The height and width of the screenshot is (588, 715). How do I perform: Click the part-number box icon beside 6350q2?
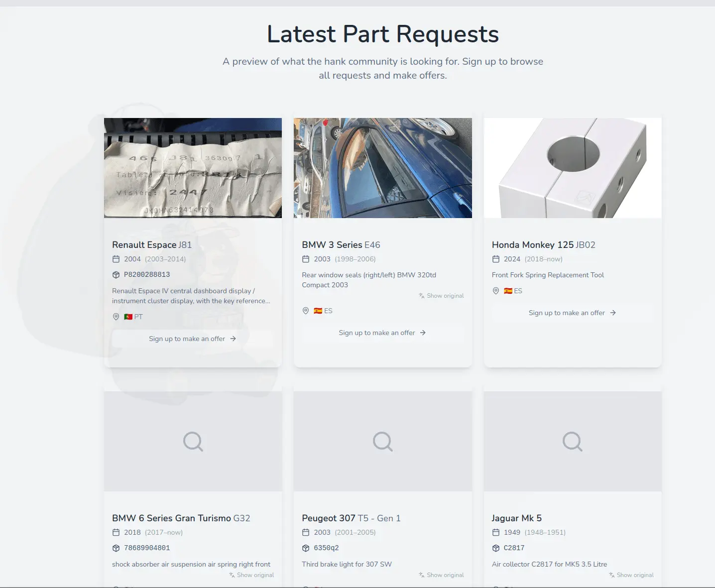pyautogui.click(x=306, y=548)
